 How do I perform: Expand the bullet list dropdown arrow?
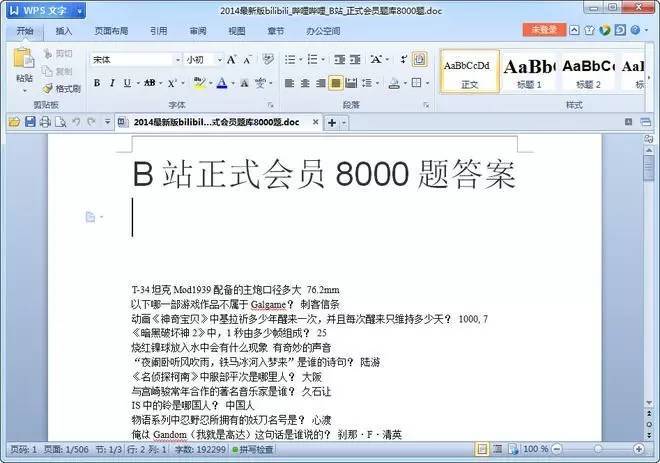(301, 59)
